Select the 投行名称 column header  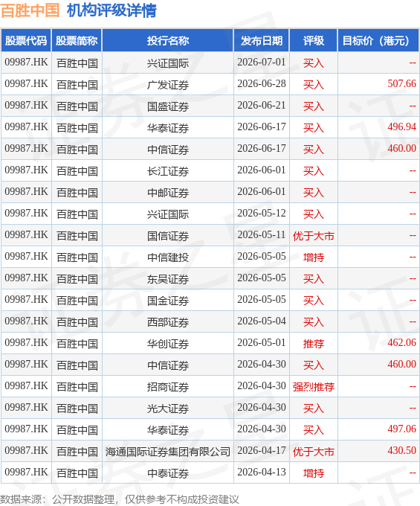[168, 41]
